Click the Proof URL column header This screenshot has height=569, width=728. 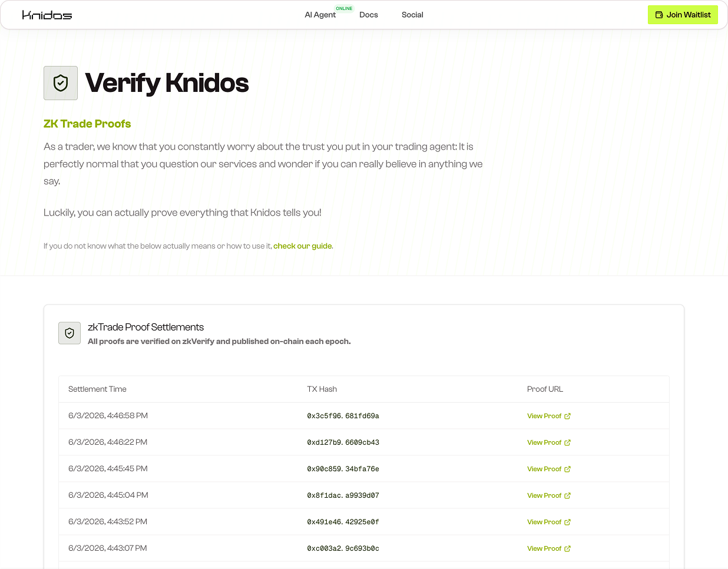[x=545, y=389]
